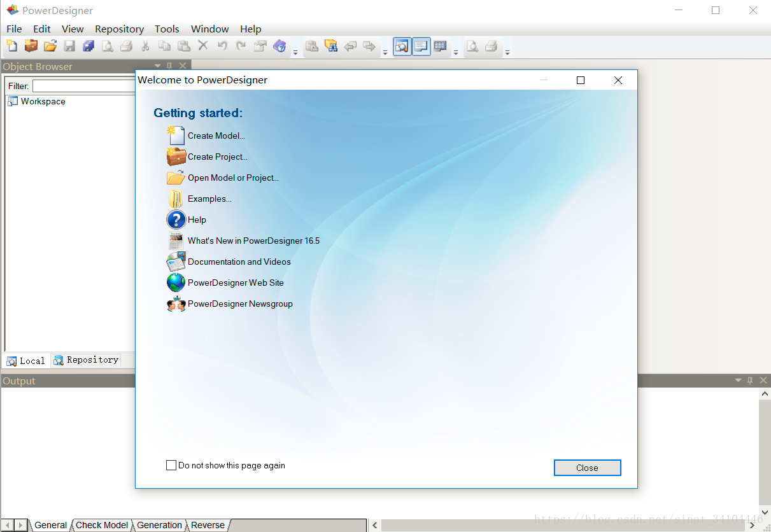Viewport: 771px width, 532px height.
Task: Click the left arrow navigation icon
Action: 350,46
